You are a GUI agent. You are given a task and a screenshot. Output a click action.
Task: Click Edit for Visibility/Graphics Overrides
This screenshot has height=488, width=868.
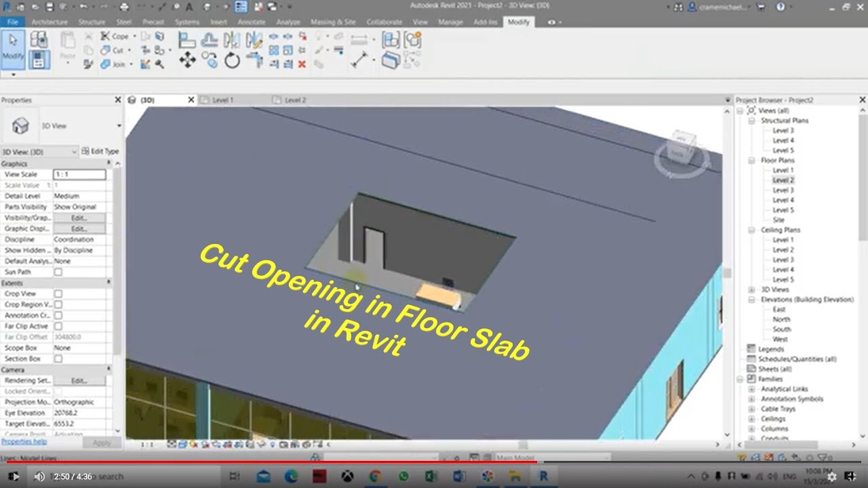[79, 218]
